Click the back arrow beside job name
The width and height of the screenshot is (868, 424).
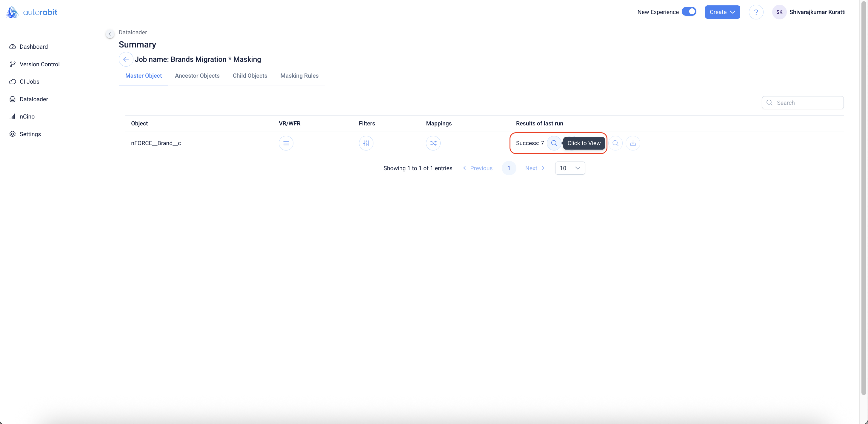click(x=126, y=59)
